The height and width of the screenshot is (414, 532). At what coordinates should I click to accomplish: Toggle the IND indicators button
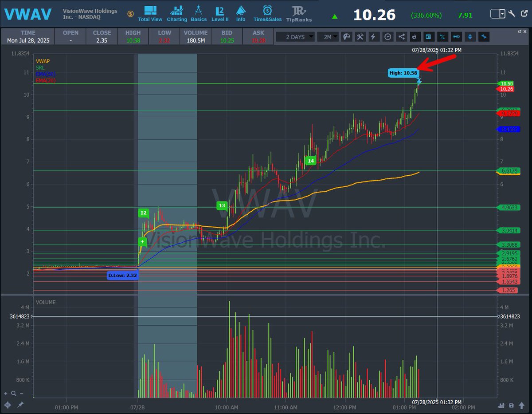point(456,37)
